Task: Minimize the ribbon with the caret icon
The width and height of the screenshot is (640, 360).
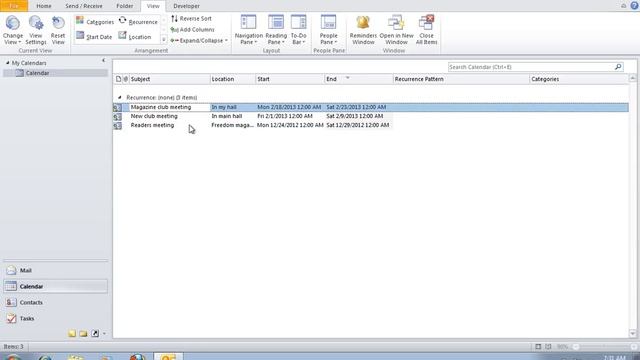Action: click(623, 6)
